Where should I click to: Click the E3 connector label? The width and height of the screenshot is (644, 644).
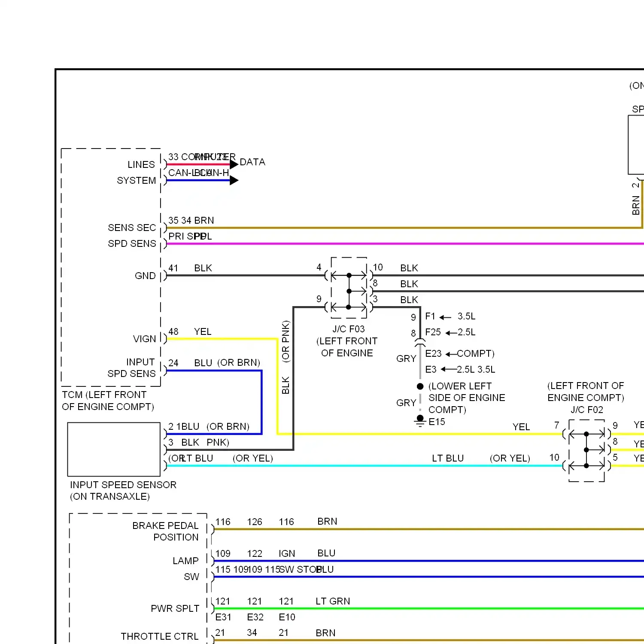(431, 369)
